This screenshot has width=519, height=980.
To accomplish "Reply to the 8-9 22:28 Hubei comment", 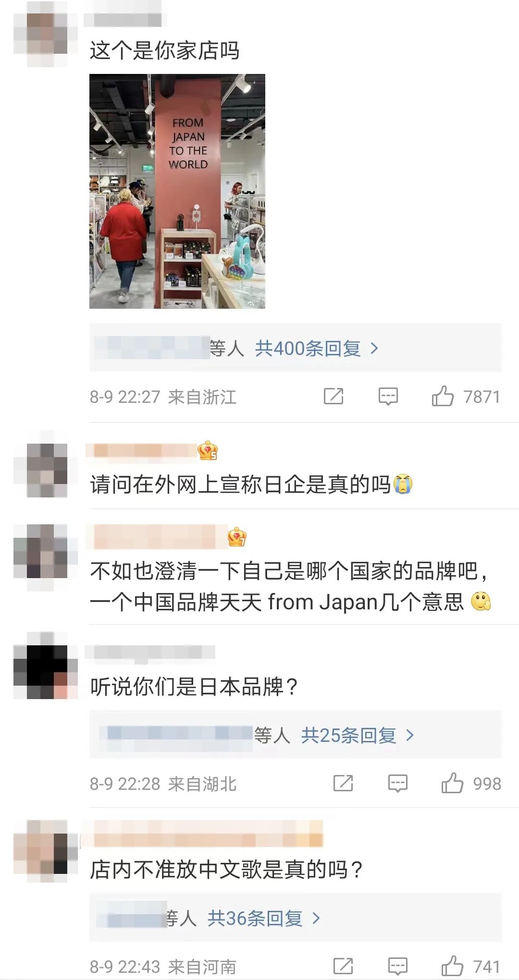I will pyautogui.click(x=397, y=784).
